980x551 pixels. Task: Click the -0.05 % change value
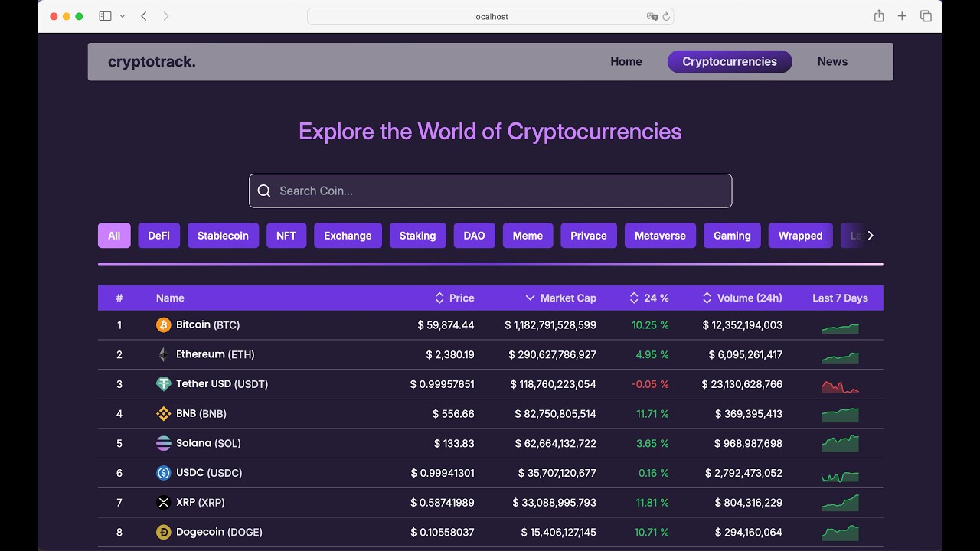[x=650, y=384]
